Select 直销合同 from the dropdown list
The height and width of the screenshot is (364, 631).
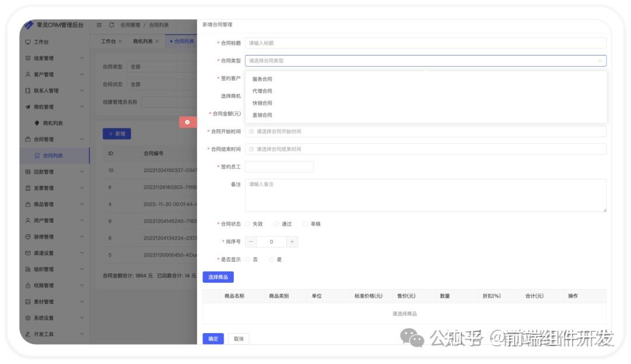point(426,115)
